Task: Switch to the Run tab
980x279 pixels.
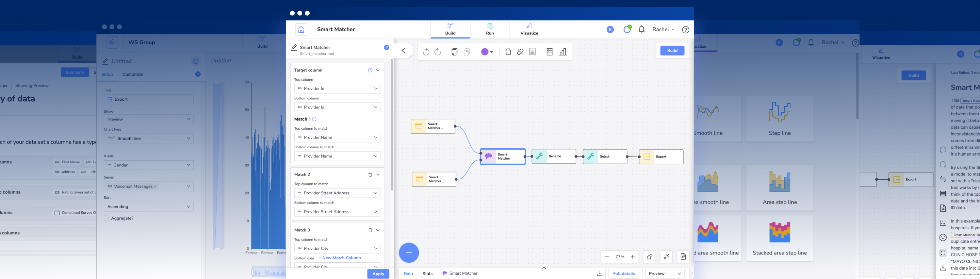Action: (x=490, y=29)
